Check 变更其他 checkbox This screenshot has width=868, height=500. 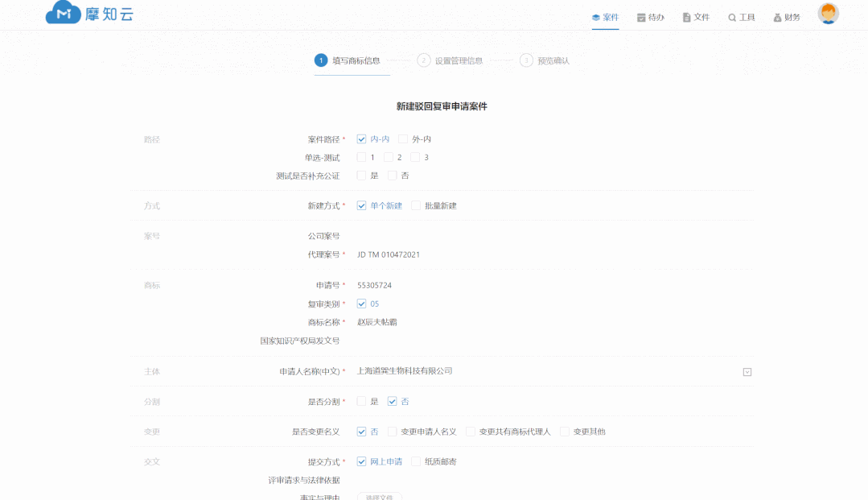(565, 432)
